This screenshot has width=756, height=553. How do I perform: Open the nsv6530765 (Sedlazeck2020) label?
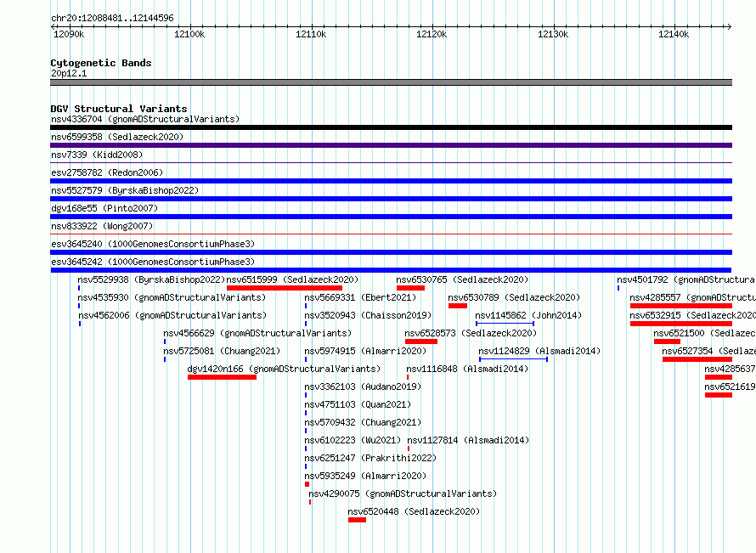pos(462,279)
